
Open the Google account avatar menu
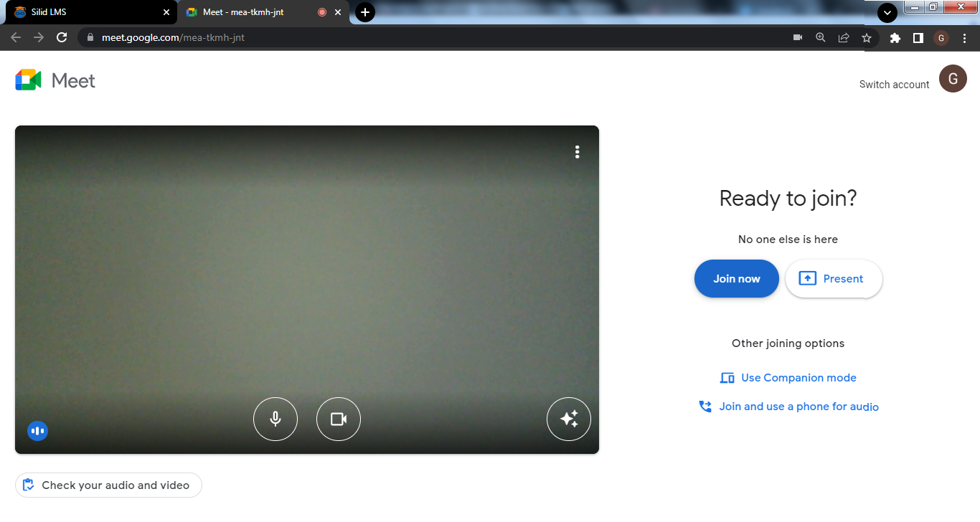tap(953, 79)
